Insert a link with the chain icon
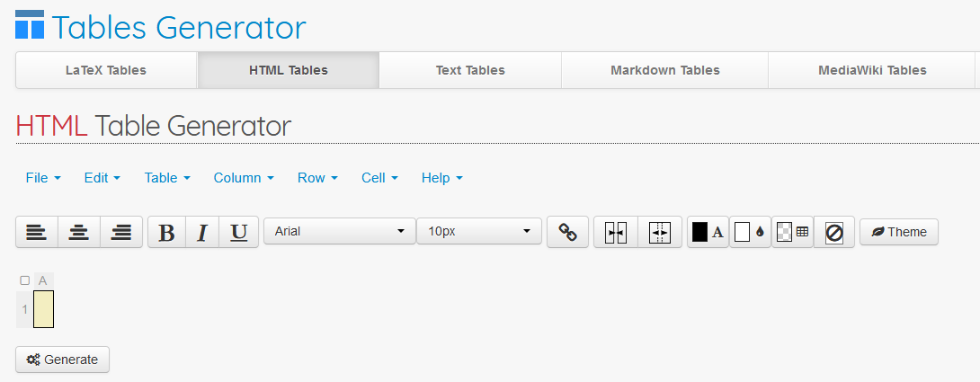 [x=567, y=233]
